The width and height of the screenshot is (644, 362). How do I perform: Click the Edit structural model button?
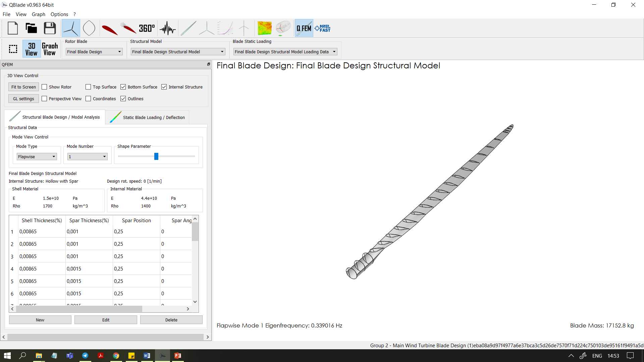[106, 320]
